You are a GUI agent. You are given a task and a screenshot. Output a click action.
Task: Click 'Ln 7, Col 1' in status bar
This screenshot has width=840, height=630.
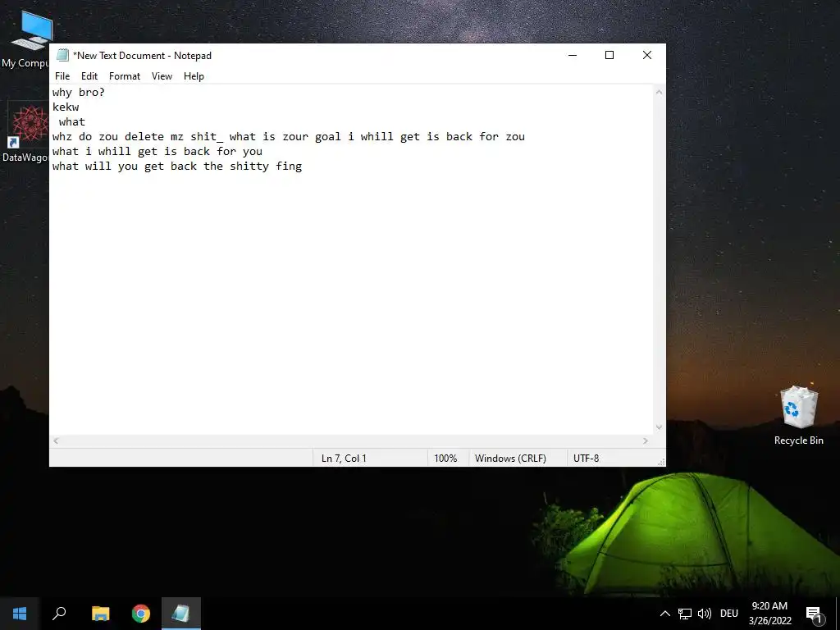[344, 458]
